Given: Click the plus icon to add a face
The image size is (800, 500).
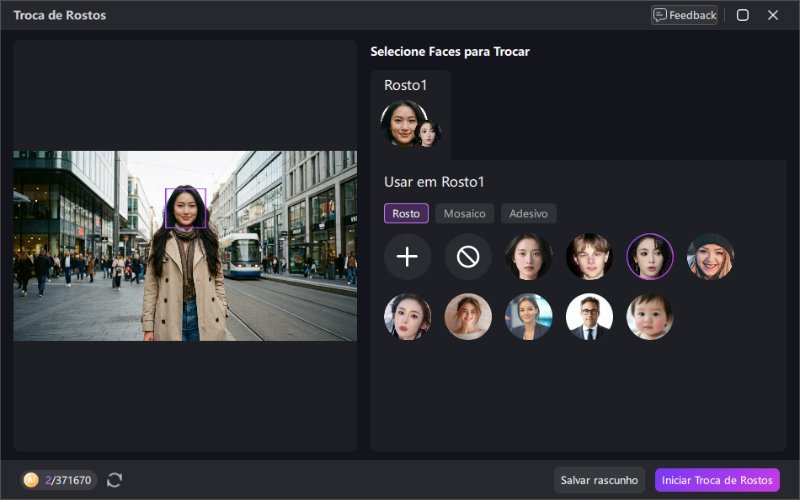Looking at the screenshot, I should 407,257.
